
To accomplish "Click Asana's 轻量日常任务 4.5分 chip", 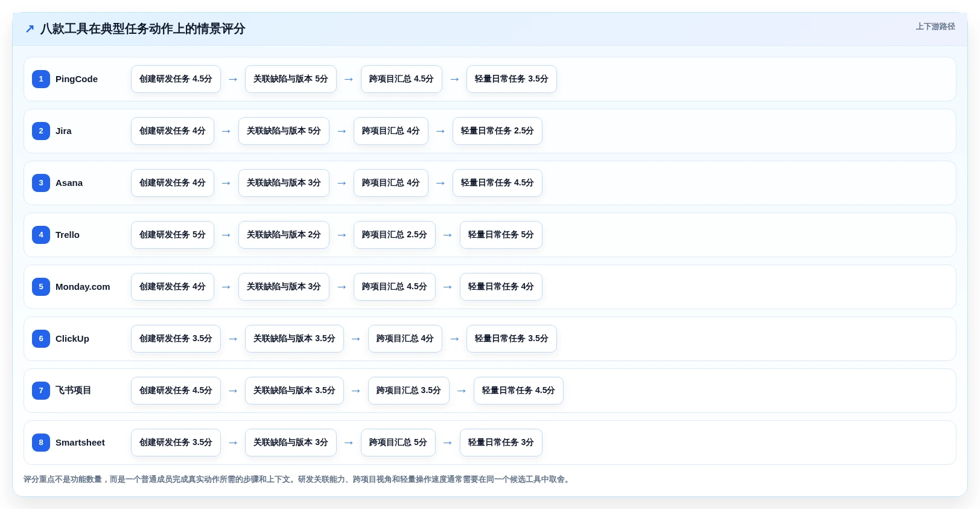I will point(497,183).
